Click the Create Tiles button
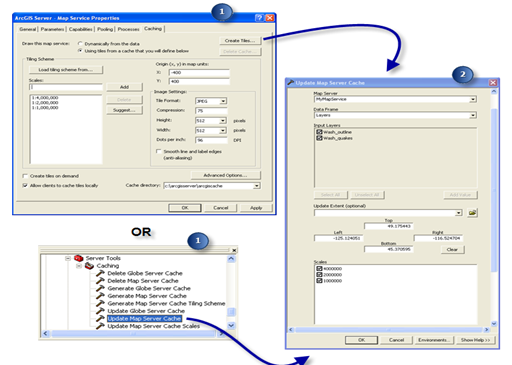Screen dimensions: 512x365 pos(240,41)
